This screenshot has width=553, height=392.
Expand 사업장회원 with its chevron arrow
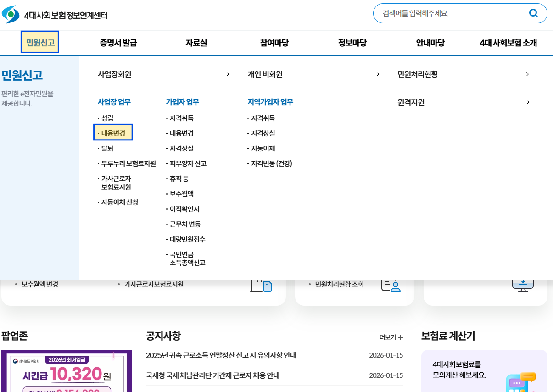coord(228,74)
